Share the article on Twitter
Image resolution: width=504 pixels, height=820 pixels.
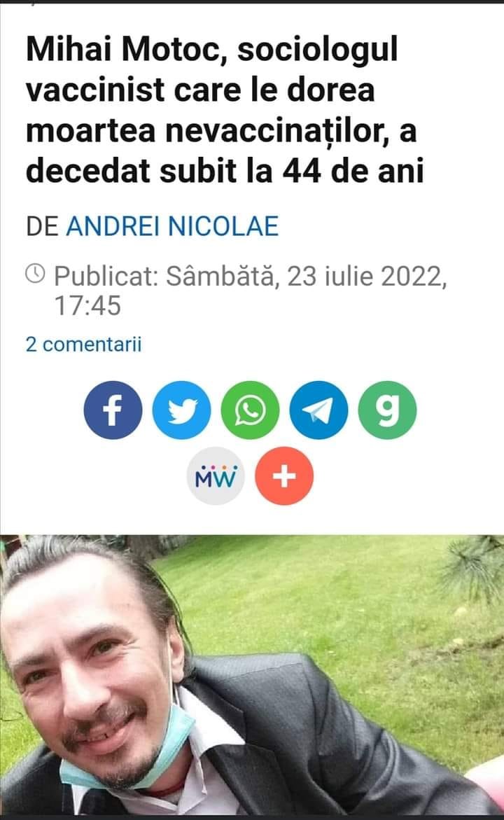181,410
